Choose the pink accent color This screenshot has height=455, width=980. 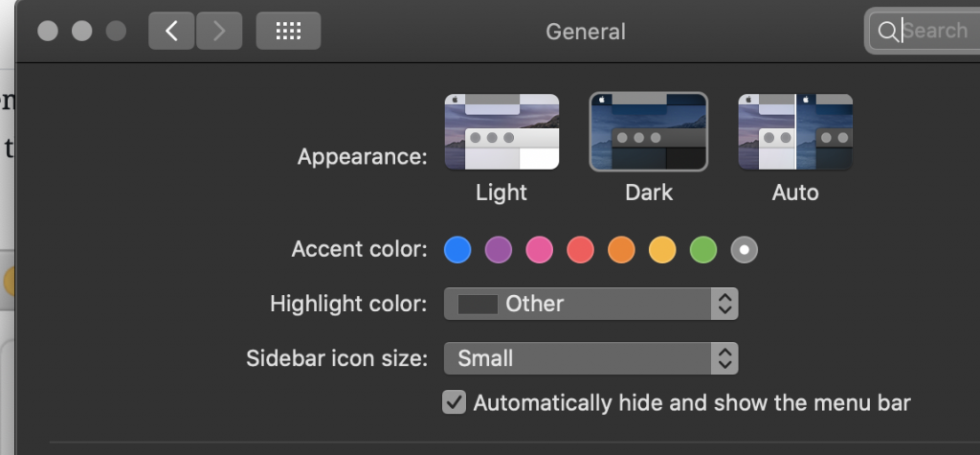pos(540,250)
